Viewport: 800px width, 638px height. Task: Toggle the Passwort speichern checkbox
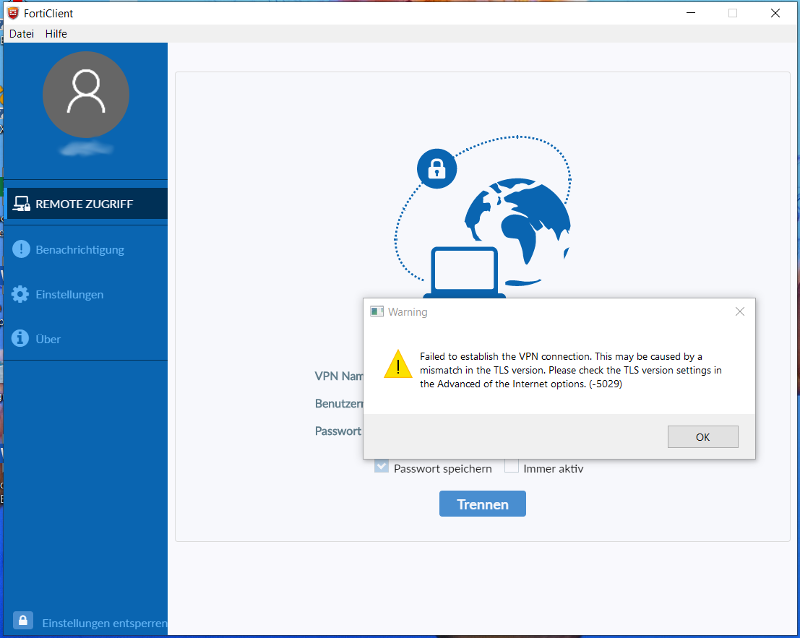pyautogui.click(x=381, y=467)
